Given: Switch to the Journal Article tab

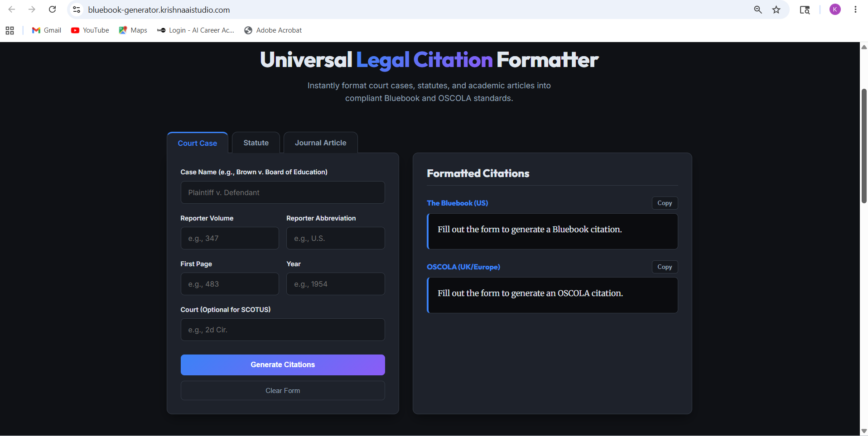Looking at the screenshot, I should coord(321,143).
